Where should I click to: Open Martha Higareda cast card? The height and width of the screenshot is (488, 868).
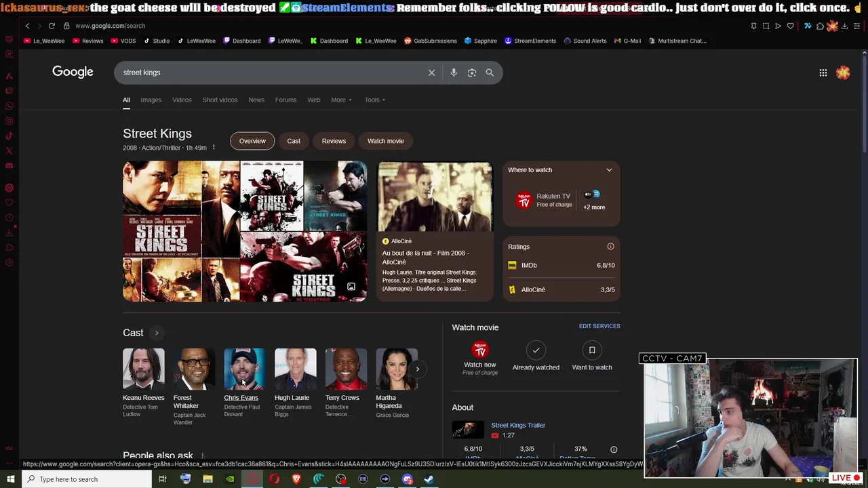coord(397,384)
